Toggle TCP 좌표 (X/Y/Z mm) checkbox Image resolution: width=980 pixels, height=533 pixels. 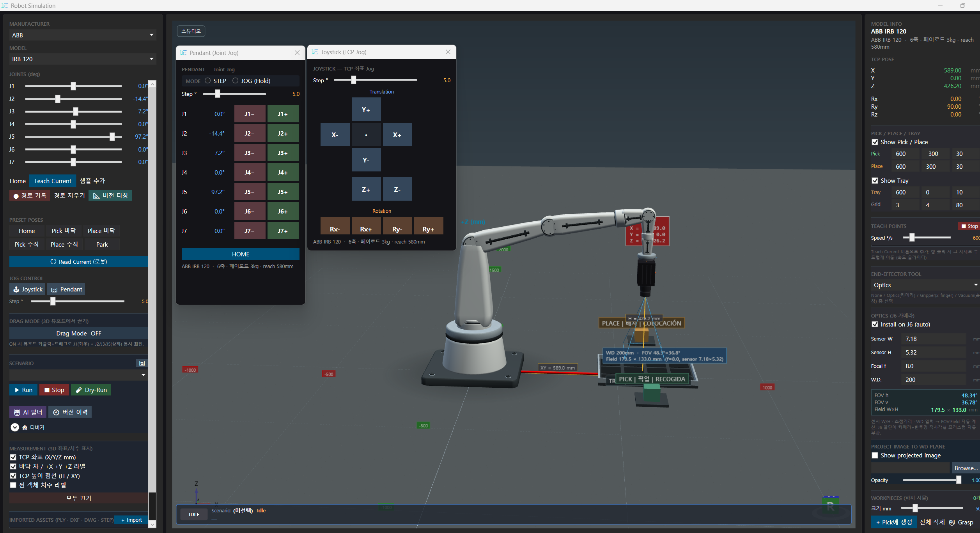tap(13, 457)
